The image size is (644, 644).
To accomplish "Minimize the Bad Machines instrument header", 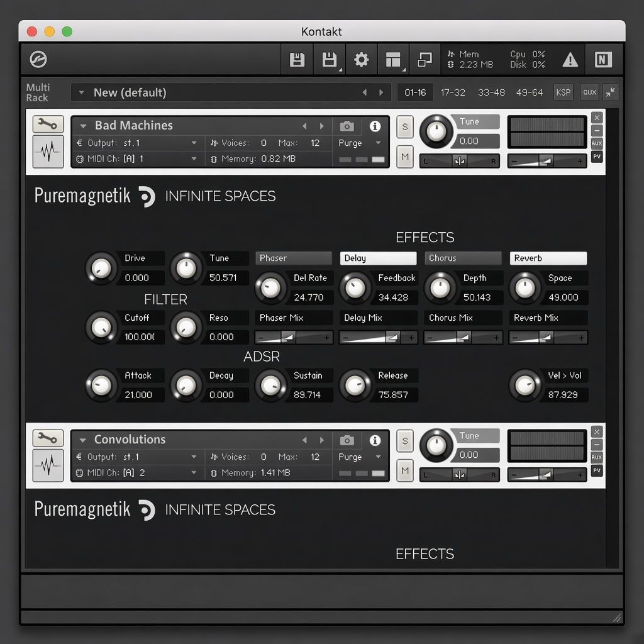I will 597,131.
